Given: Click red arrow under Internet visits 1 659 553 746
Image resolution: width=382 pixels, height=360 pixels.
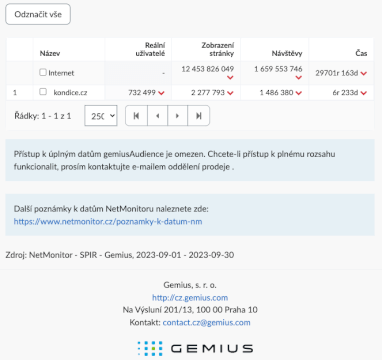Looking at the screenshot, I should (x=299, y=78).
